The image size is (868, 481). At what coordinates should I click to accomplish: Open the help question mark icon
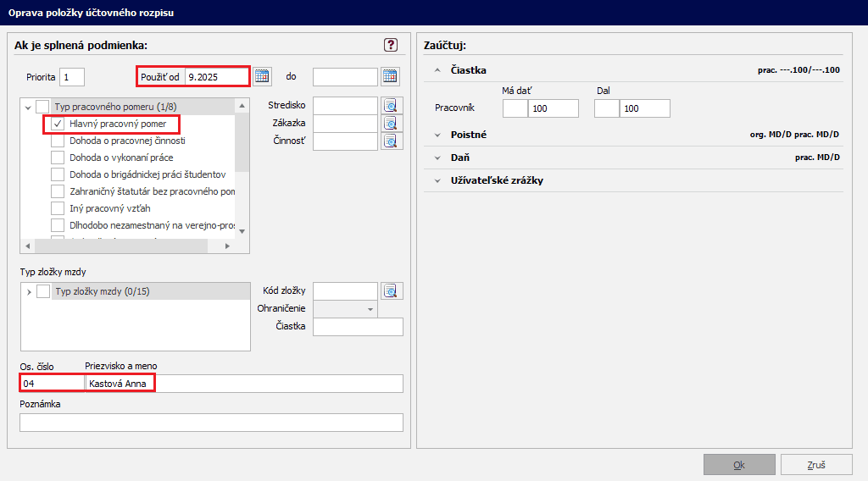click(x=391, y=45)
